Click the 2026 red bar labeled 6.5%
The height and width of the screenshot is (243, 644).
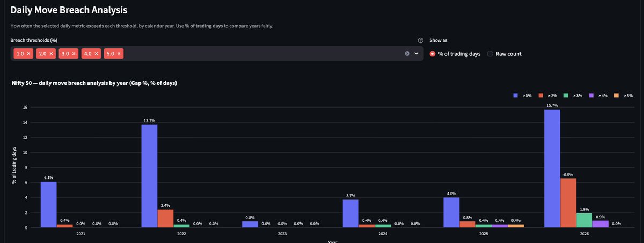point(568,203)
